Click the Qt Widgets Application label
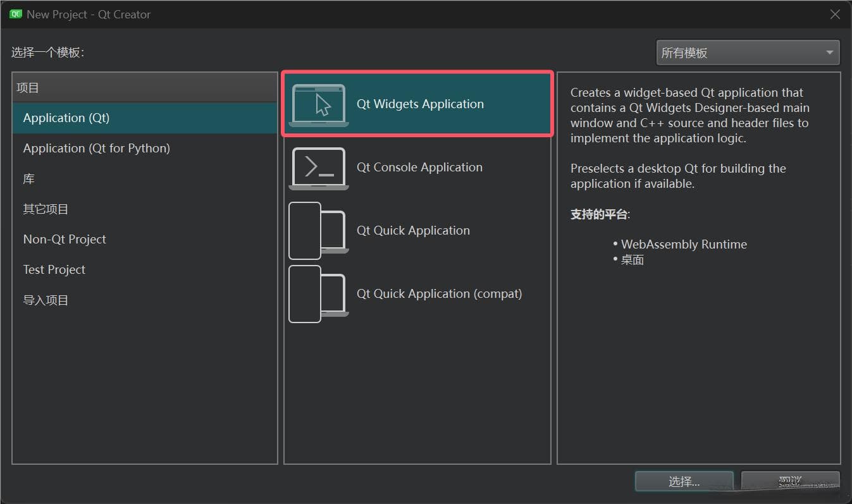This screenshot has width=852, height=504. (420, 104)
